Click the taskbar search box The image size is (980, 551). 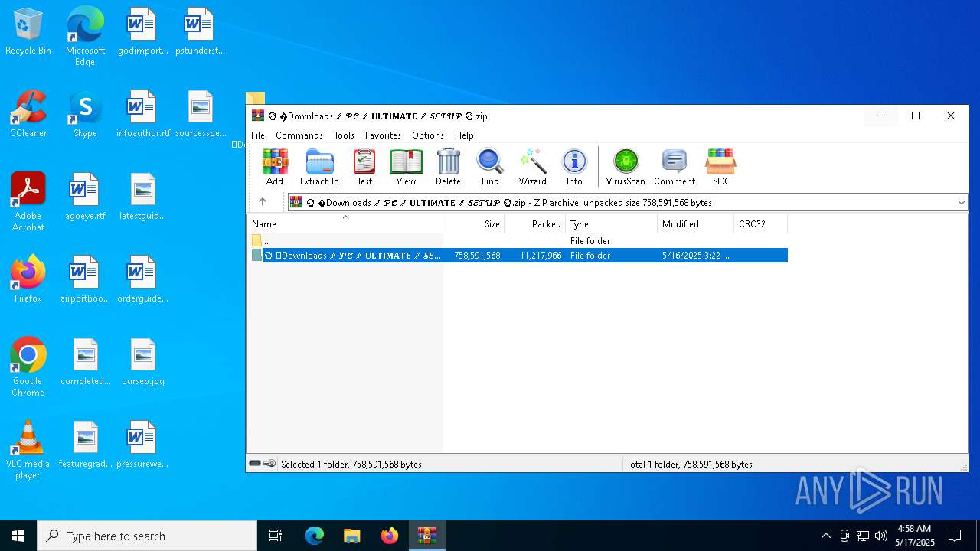(147, 536)
